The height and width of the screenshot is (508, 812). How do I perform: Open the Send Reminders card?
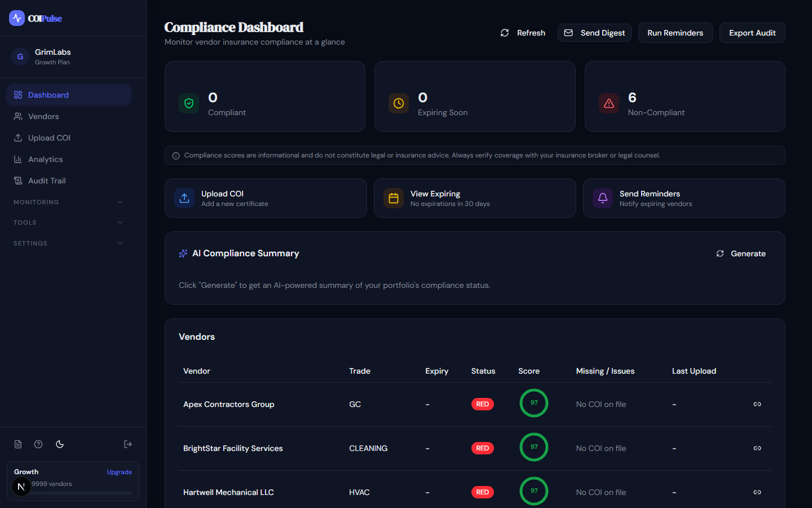coord(684,198)
